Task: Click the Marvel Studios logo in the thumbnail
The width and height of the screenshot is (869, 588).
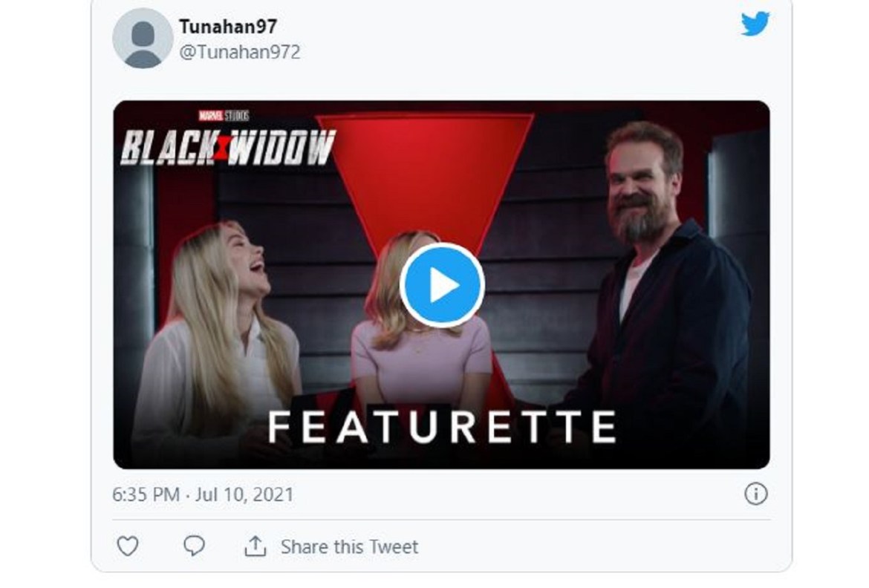Action: point(222,116)
